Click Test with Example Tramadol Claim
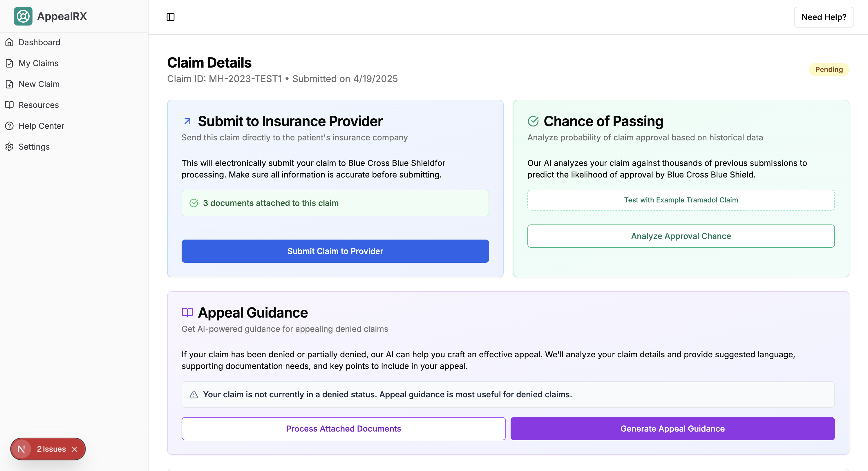This screenshot has width=868, height=471. pos(681,200)
